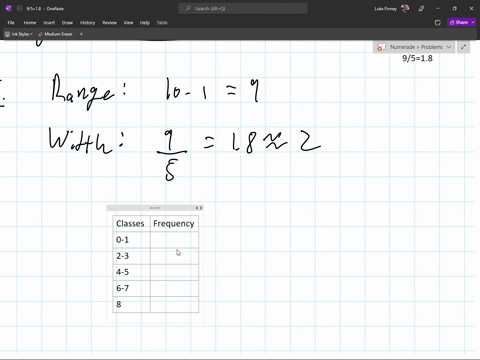Expand page to full view mode
This screenshot has height=360, width=480.
pyautogui.click(x=463, y=47)
